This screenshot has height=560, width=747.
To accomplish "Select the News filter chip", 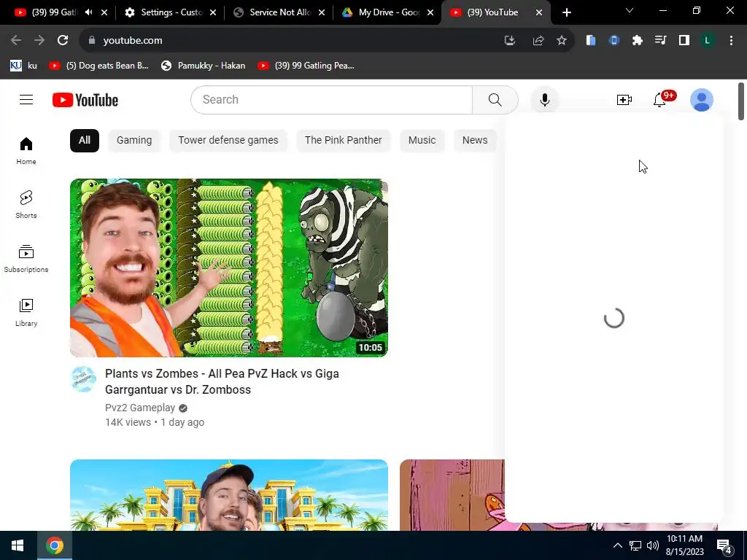I will point(475,141).
